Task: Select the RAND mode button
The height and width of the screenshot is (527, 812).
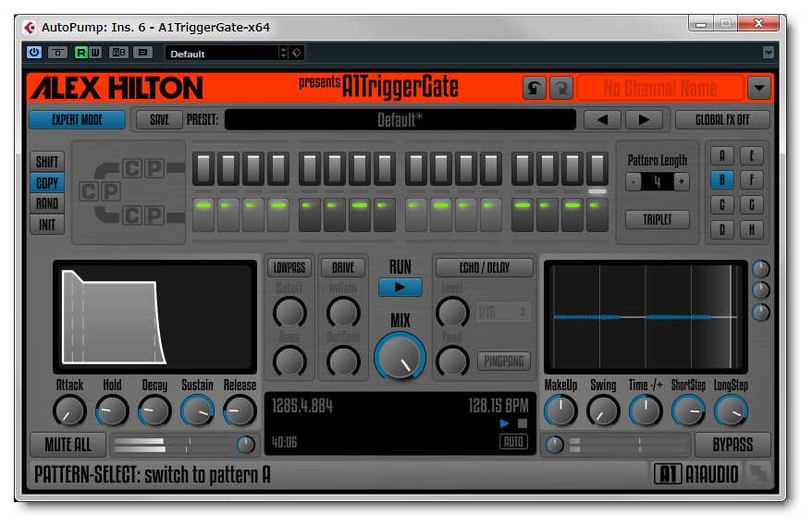Action: point(47,204)
